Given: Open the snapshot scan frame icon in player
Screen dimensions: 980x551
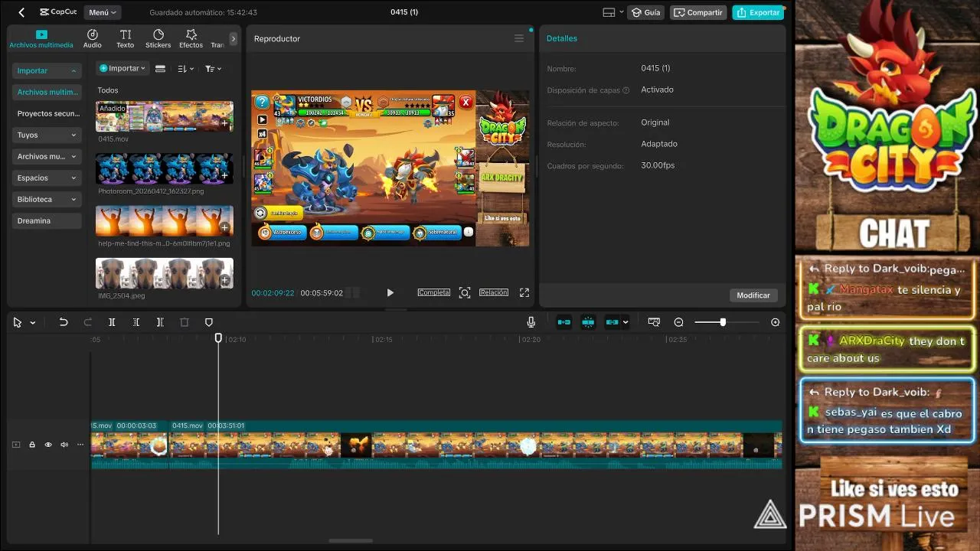Looking at the screenshot, I should click(x=465, y=292).
